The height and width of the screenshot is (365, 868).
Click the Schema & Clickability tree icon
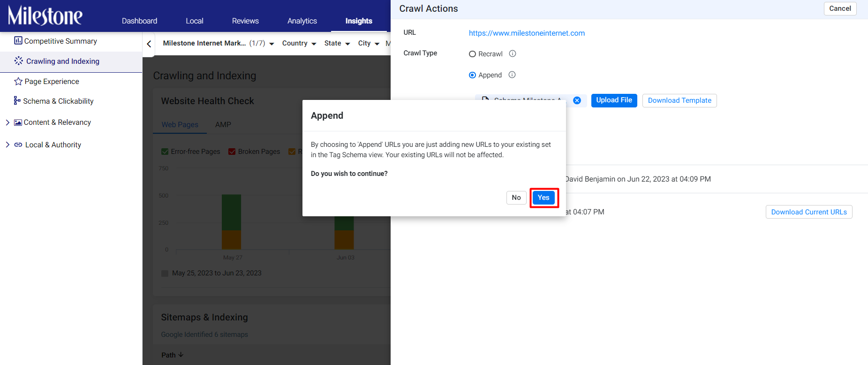coord(17,101)
